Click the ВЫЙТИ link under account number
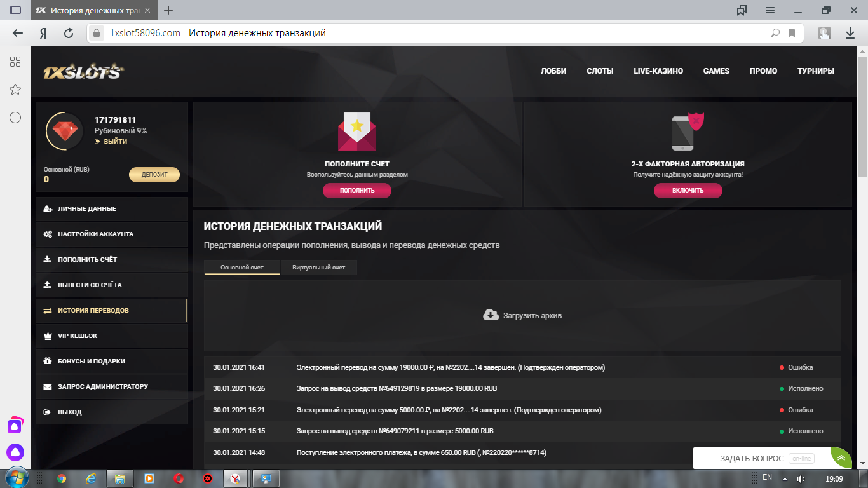The width and height of the screenshot is (868, 488). click(111, 141)
